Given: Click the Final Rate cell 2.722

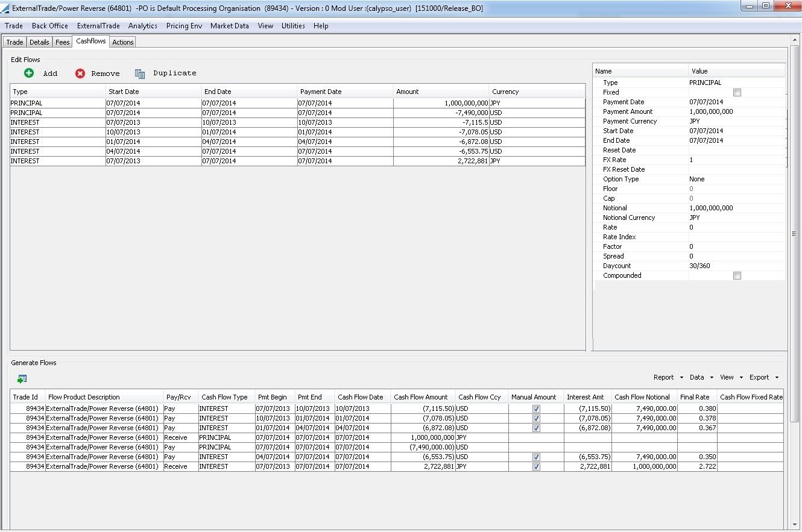Looking at the screenshot, I should [x=698, y=466].
